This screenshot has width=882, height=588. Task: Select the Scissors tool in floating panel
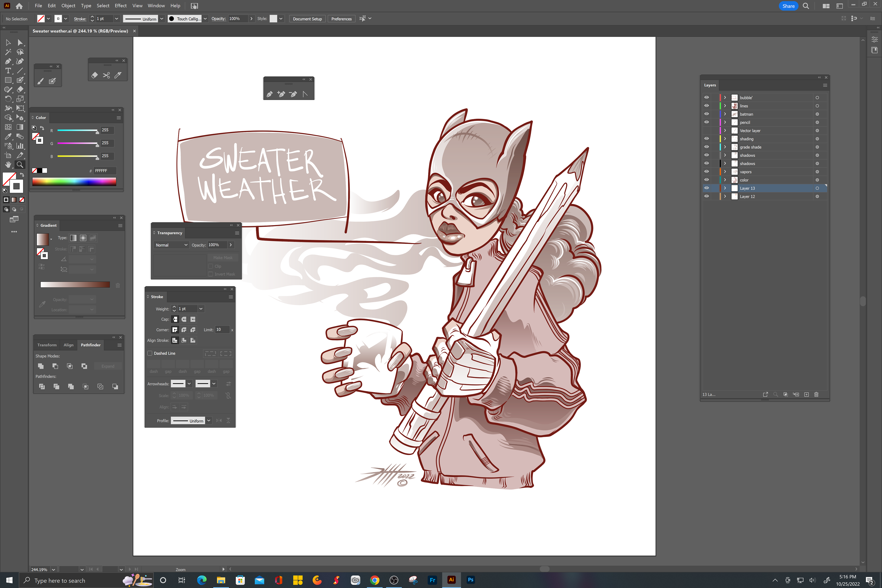tap(107, 75)
